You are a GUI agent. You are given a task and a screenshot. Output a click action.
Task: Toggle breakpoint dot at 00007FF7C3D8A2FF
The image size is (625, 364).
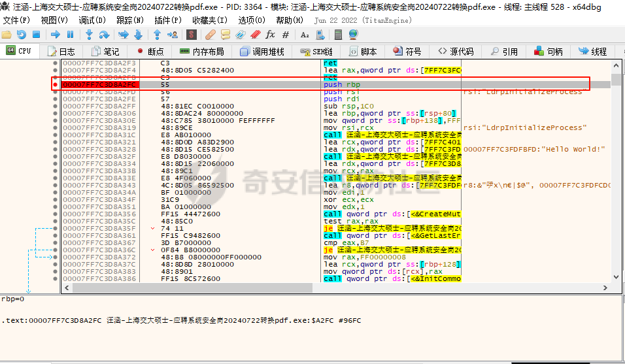tap(55, 106)
